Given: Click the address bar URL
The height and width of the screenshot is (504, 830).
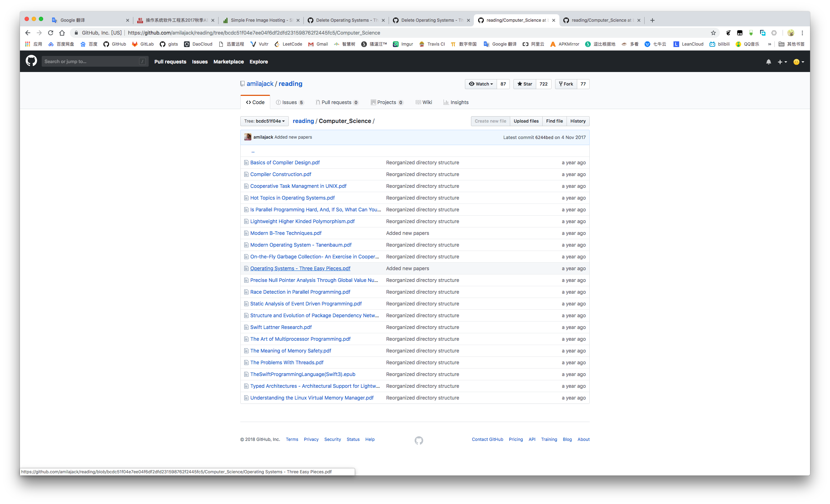Looking at the screenshot, I should [x=254, y=33].
